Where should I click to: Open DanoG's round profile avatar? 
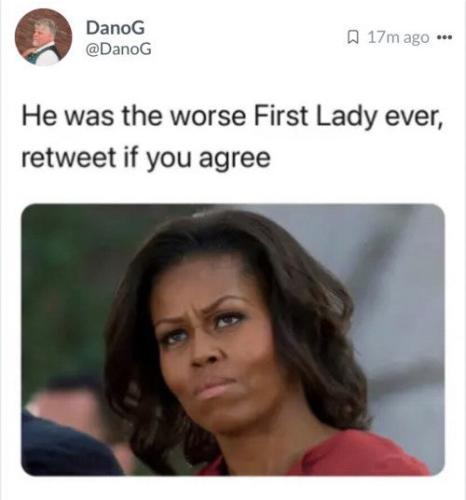tap(43, 37)
